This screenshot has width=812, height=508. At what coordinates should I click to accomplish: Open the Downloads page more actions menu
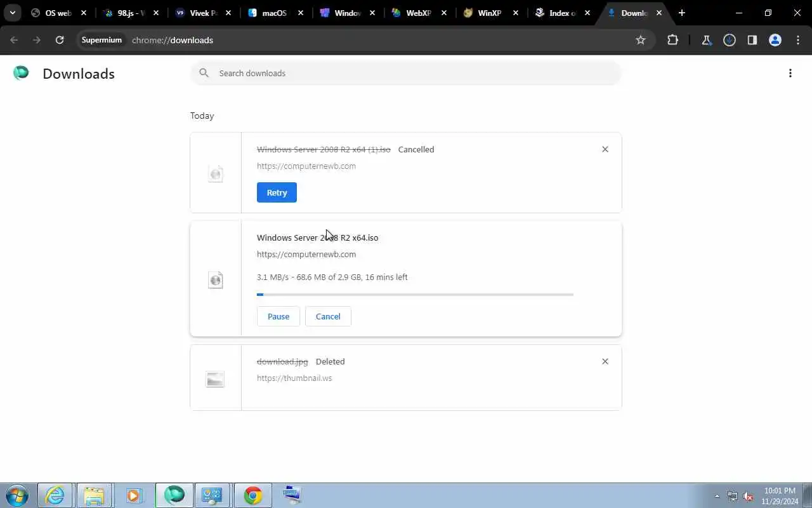tap(790, 73)
